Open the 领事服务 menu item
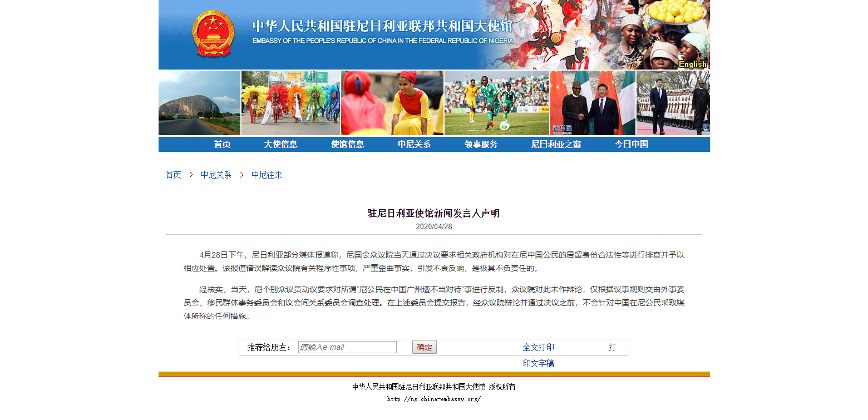868x420 pixels. tap(481, 145)
